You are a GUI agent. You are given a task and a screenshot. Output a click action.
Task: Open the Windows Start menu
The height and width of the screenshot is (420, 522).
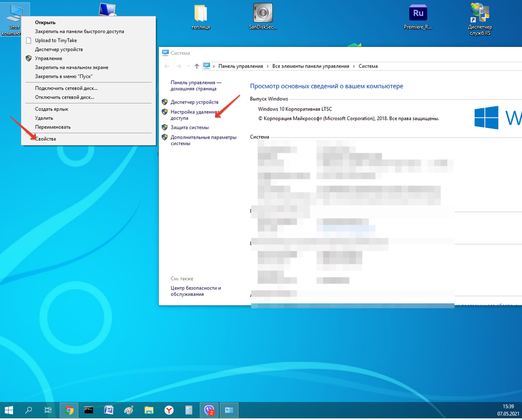(9, 410)
